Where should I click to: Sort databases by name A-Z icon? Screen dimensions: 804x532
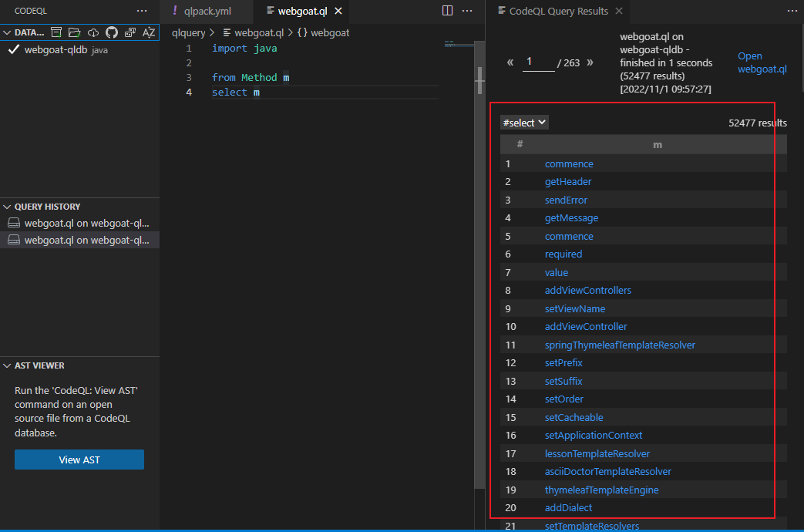coord(149,32)
